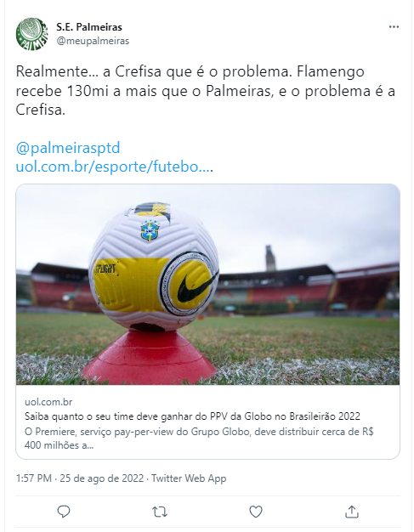Screen dimensions: 414x532
Task: Click the card description about Premiere pay-per-view
Action: 199,439
